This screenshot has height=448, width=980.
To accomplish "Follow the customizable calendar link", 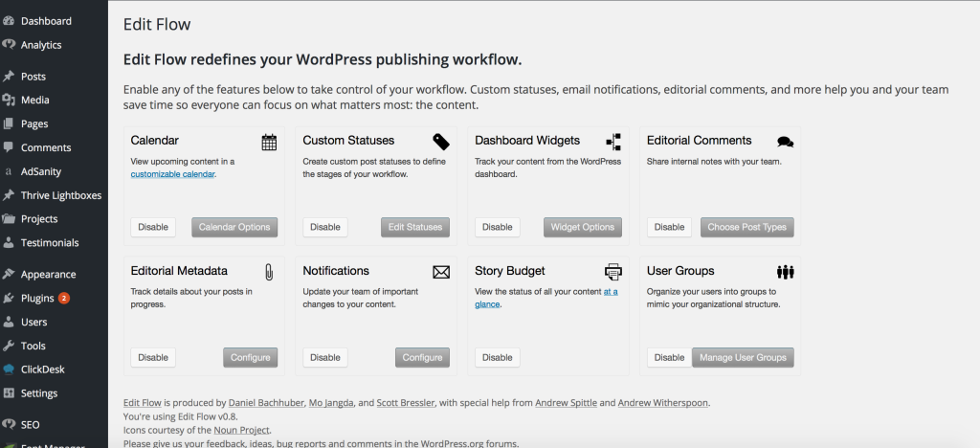I will tap(173, 174).
